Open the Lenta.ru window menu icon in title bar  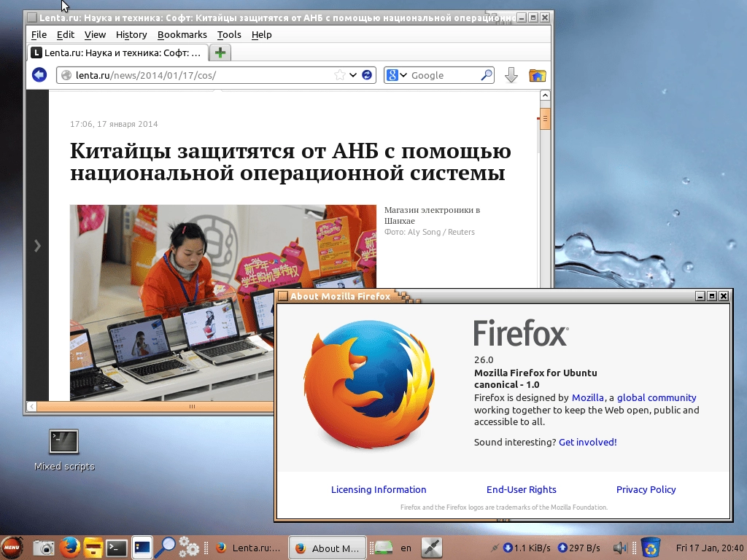click(x=32, y=17)
